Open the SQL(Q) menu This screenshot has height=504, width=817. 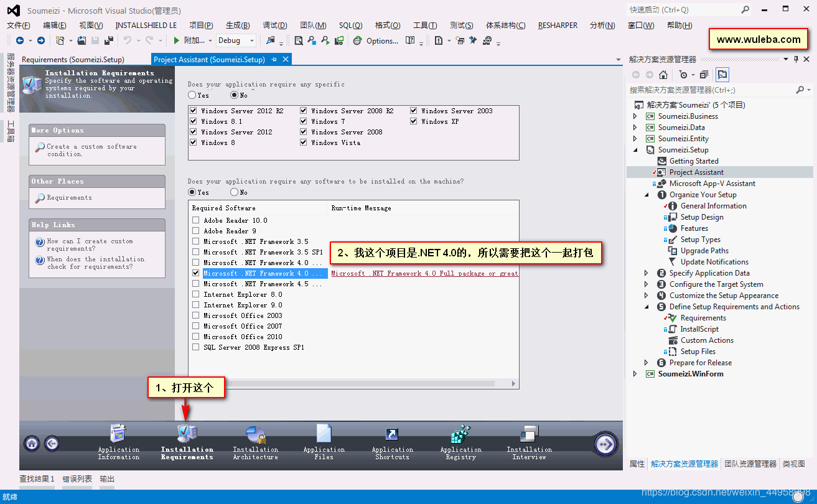pos(350,26)
